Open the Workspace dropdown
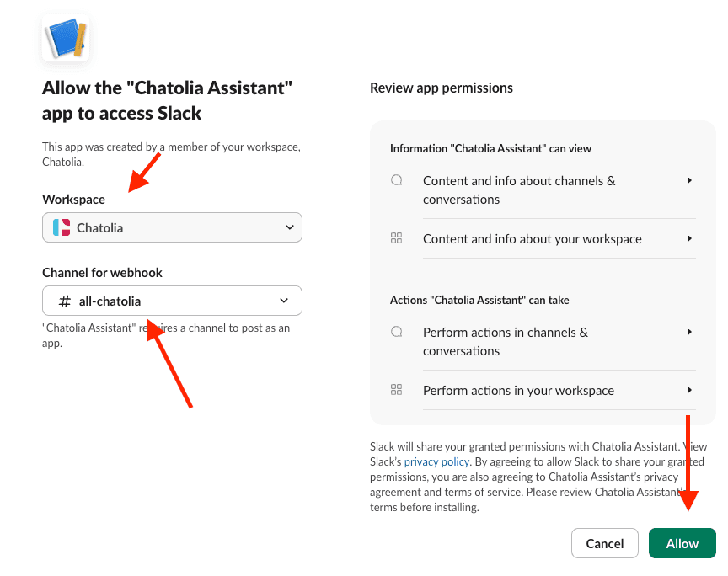 [x=172, y=227]
